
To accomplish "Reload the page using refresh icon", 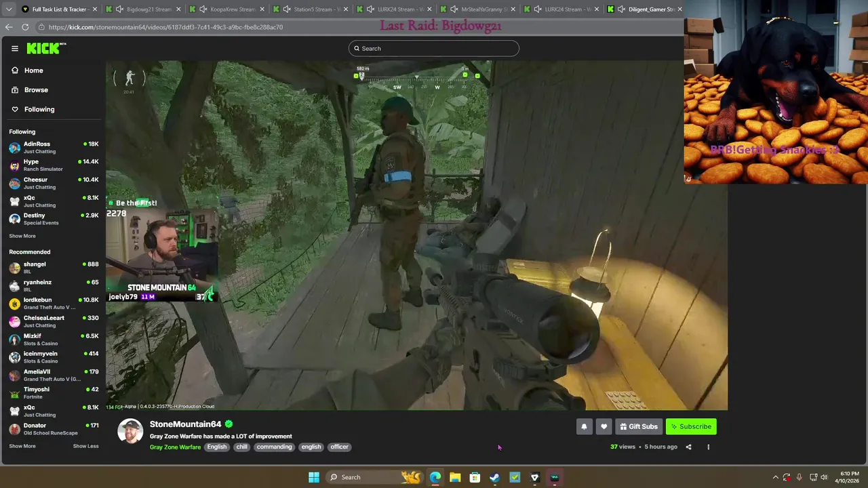I will (25, 27).
